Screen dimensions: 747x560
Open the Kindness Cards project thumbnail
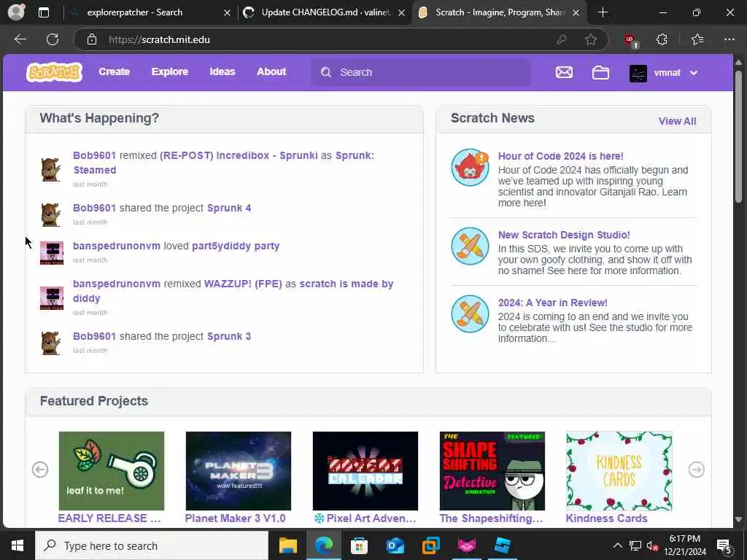click(x=619, y=471)
